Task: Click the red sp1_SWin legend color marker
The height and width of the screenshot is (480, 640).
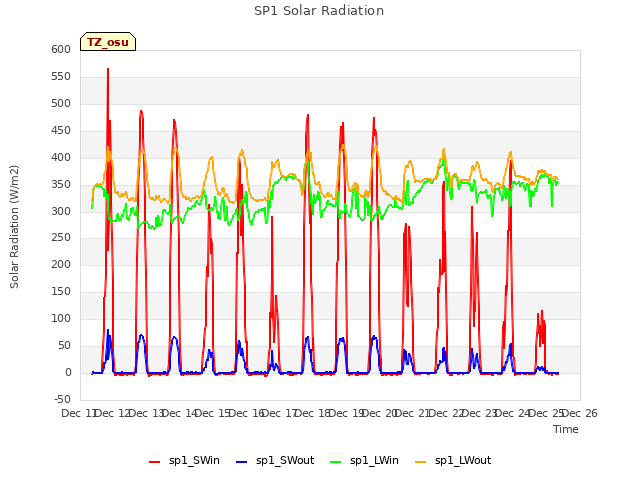Action: tap(155, 462)
